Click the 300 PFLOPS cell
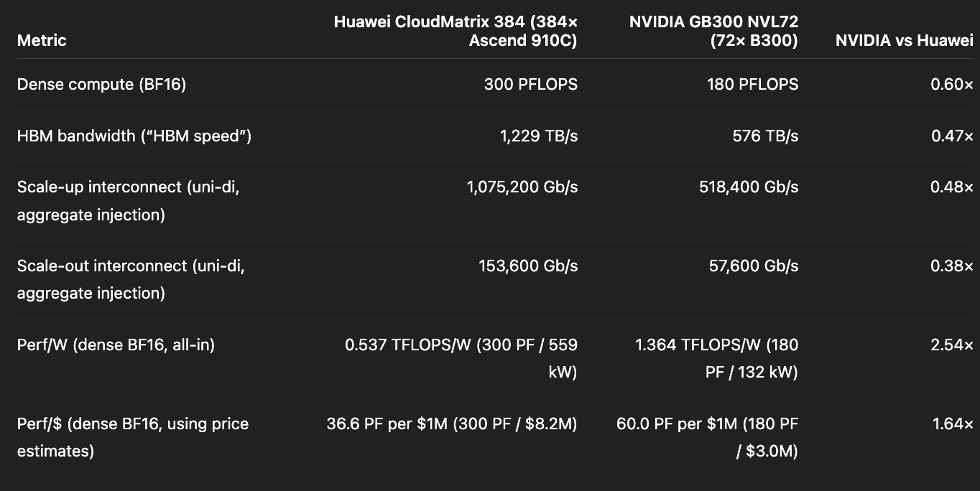This screenshot has height=491, width=980. point(530,84)
